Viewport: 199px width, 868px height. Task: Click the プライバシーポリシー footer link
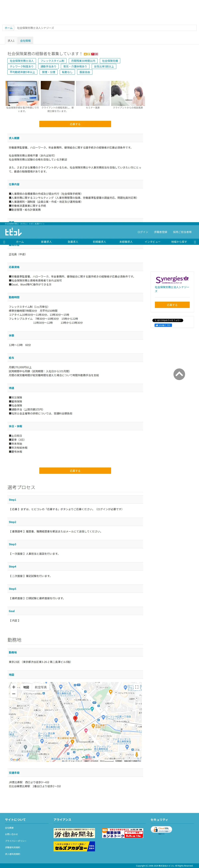15,841
